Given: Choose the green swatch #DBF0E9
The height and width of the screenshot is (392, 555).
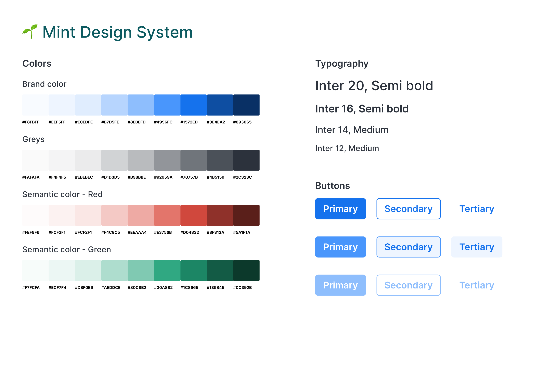Looking at the screenshot, I should [x=88, y=270].
